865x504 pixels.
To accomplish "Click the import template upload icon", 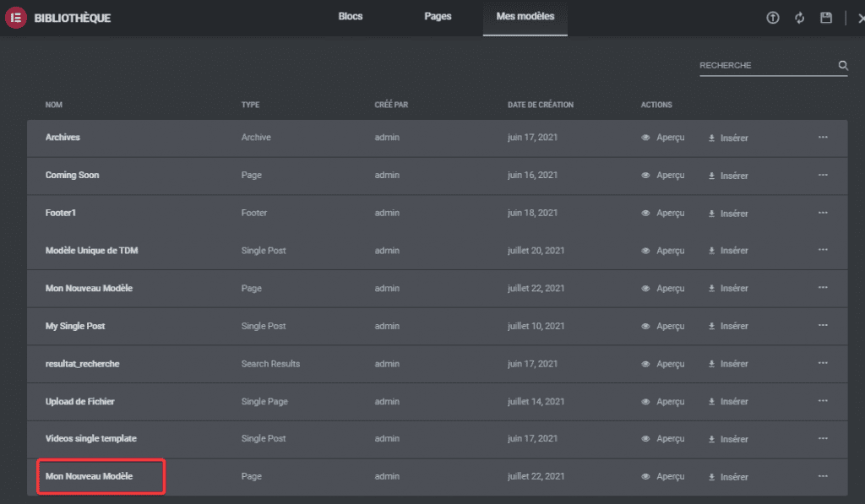I will [x=772, y=18].
